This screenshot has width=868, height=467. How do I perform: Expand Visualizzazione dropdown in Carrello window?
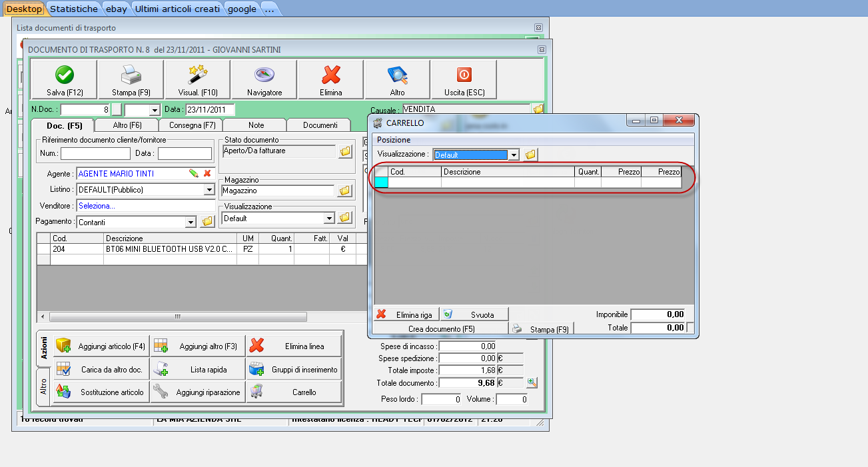point(513,155)
